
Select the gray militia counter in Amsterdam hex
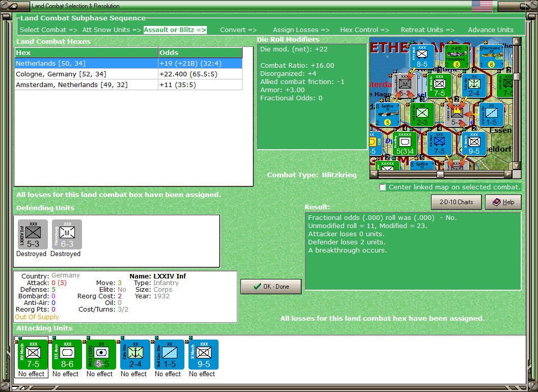pos(405,86)
